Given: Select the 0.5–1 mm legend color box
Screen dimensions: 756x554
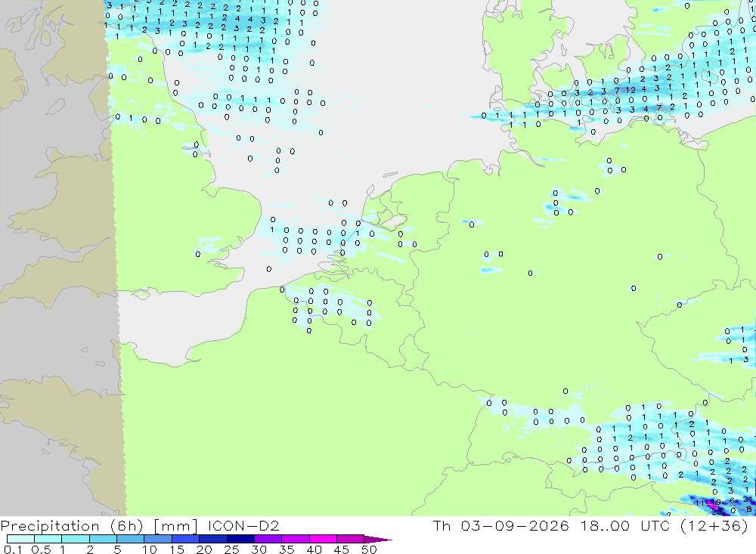Looking at the screenshot, I should (48, 539).
